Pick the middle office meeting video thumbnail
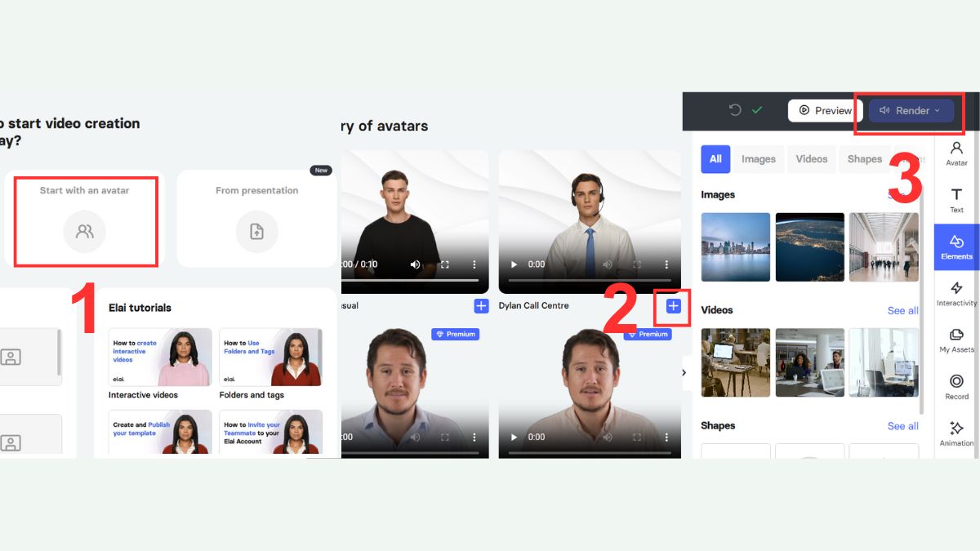This screenshot has width=980, height=551. [x=809, y=362]
